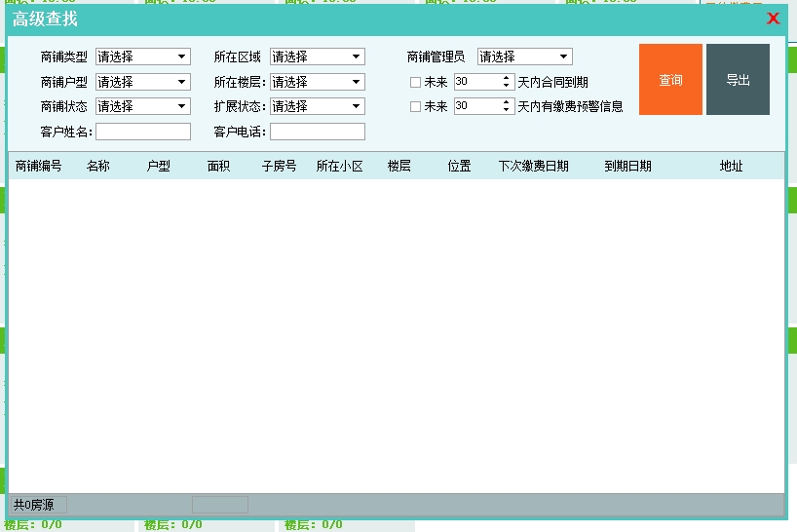Close the 高级查找 dialog
The height and width of the screenshot is (532, 797).
pyautogui.click(x=774, y=19)
